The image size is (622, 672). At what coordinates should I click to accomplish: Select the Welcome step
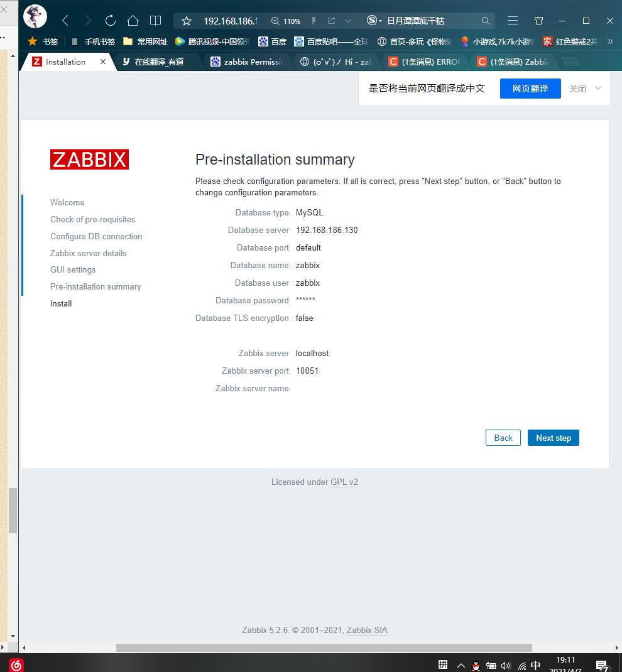pyautogui.click(x=67, y=202)
